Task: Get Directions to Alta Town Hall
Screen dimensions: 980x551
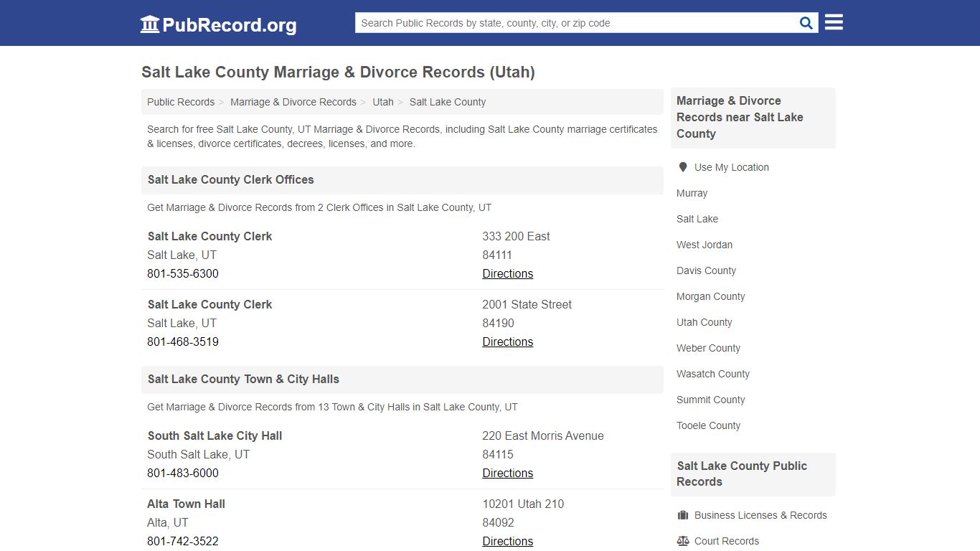Action: tap(508, 541)
